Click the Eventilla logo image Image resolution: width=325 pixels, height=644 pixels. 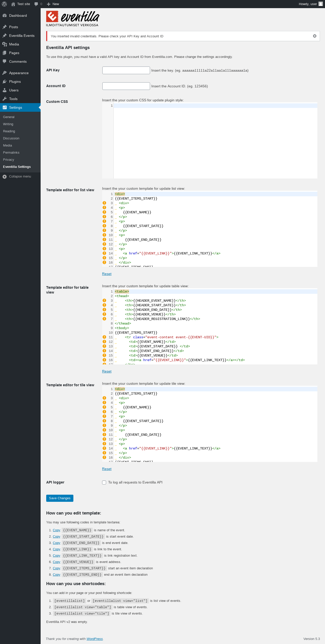pyautogui.click(x=73, y=19)
